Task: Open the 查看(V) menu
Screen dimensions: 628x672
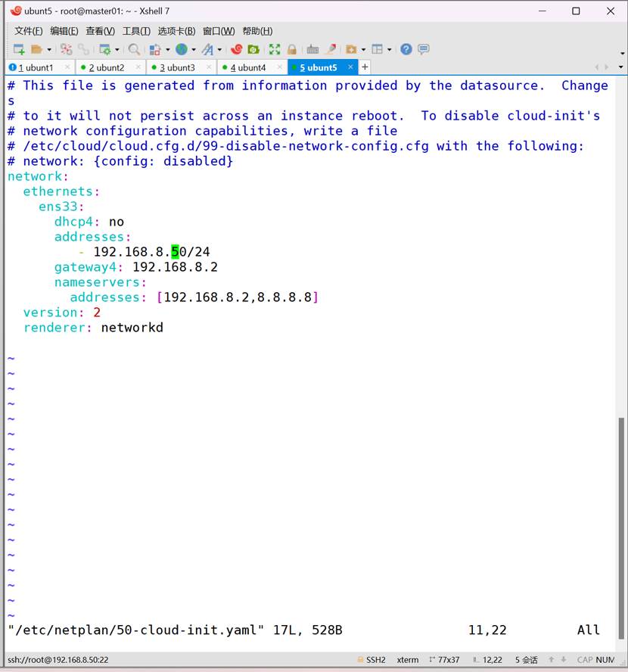Action: tap(100, 31)
